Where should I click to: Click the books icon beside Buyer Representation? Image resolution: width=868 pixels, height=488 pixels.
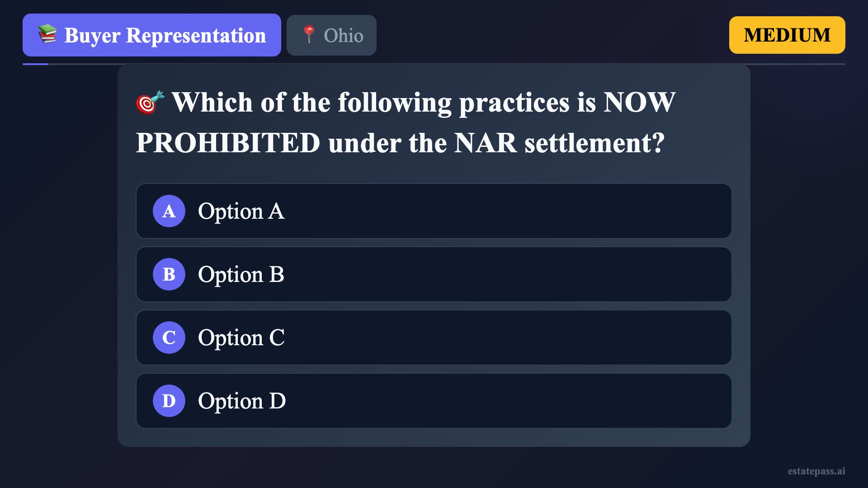pyautogui.click(x=47, y=34)
